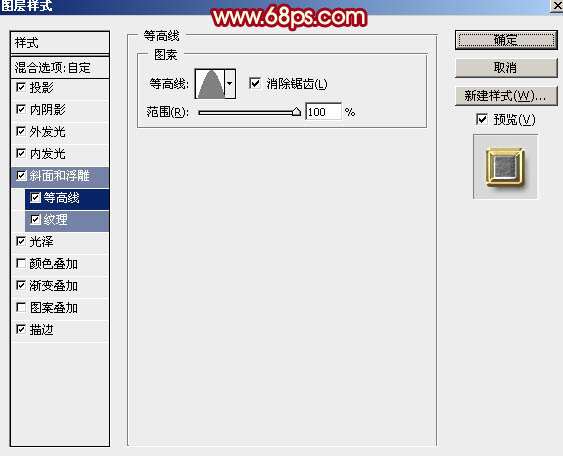Select the 渐变叠加 style item

(60, 286)
